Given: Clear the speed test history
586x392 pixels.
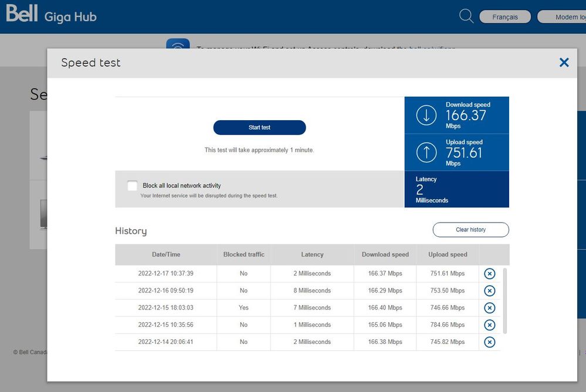Looking at the screenshot, I should coord(470,230).
